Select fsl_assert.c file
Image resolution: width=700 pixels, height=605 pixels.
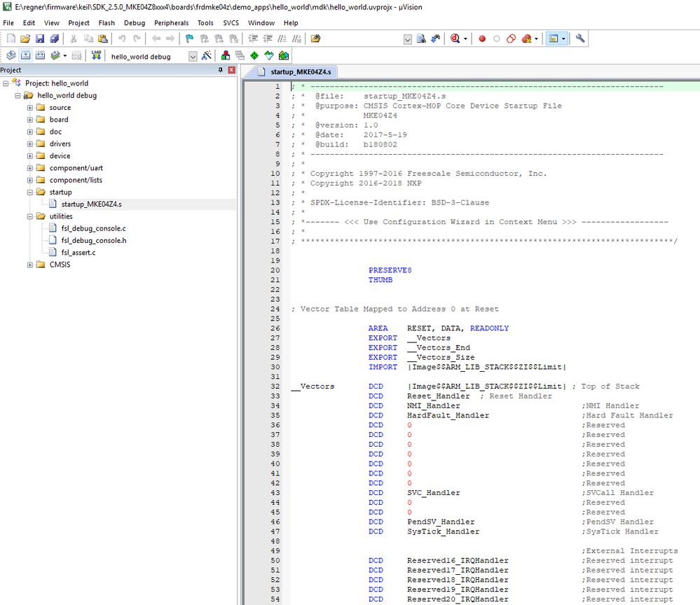click(x=78, y=253)
